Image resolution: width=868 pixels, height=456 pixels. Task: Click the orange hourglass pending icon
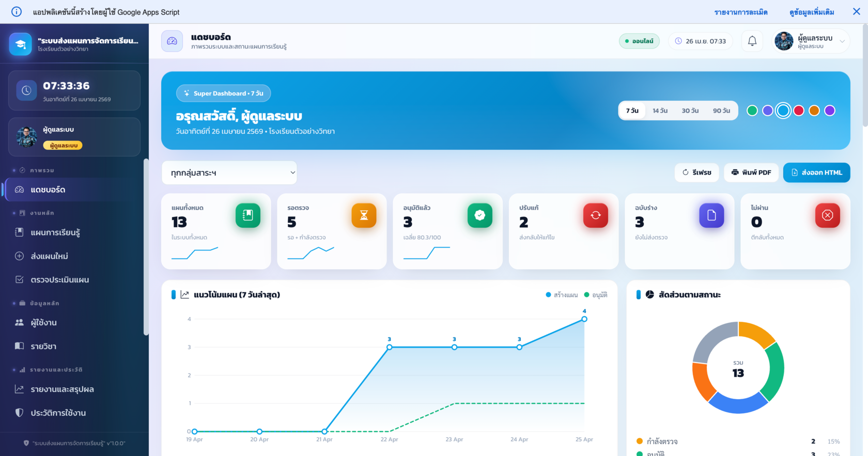tap(364, 215)
